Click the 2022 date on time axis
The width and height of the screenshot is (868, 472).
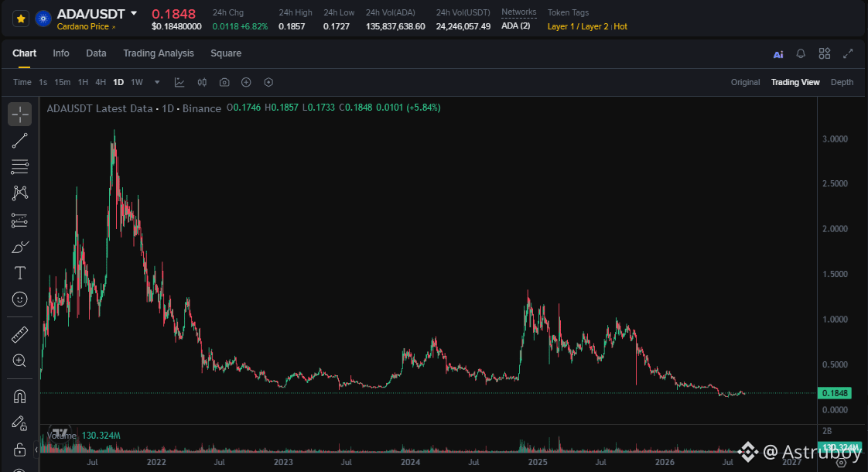coord(156,462)
